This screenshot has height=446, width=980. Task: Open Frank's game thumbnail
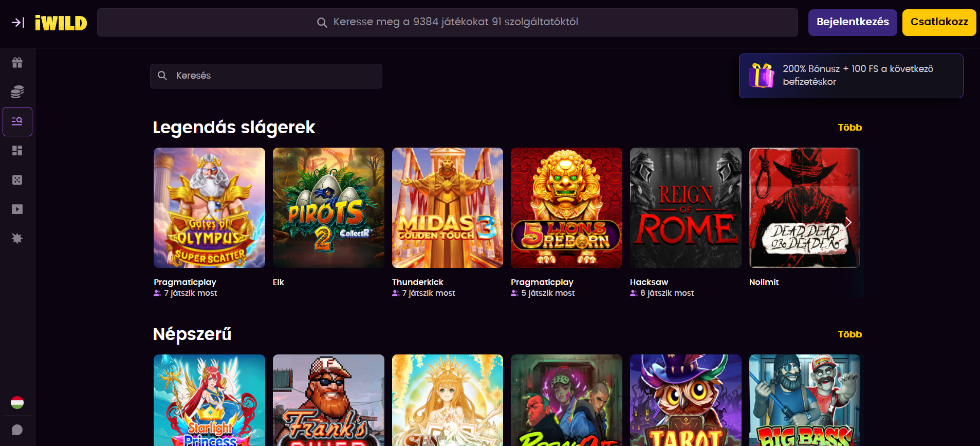click(x=328, y=400)
